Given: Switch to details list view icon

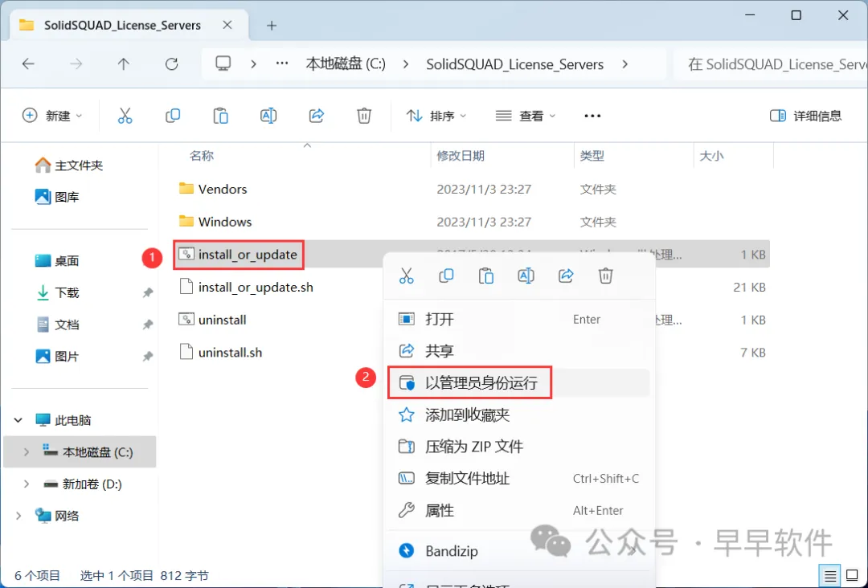Looking at the screenshot, I should [830, 577].
